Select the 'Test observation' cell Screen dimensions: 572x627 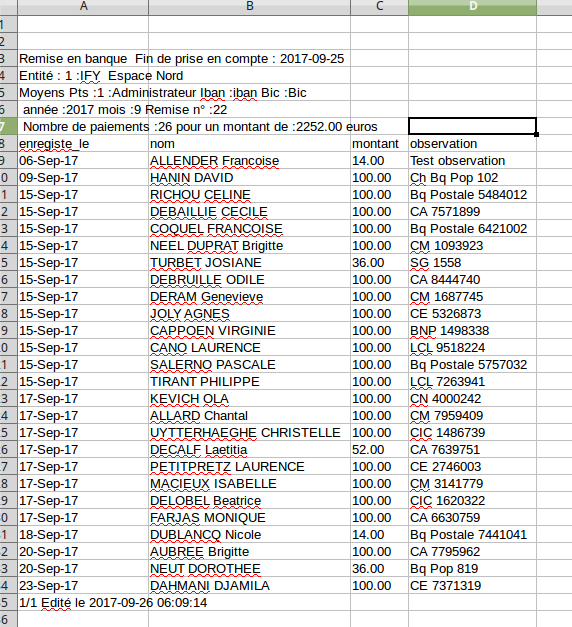[x=473, y=161]
